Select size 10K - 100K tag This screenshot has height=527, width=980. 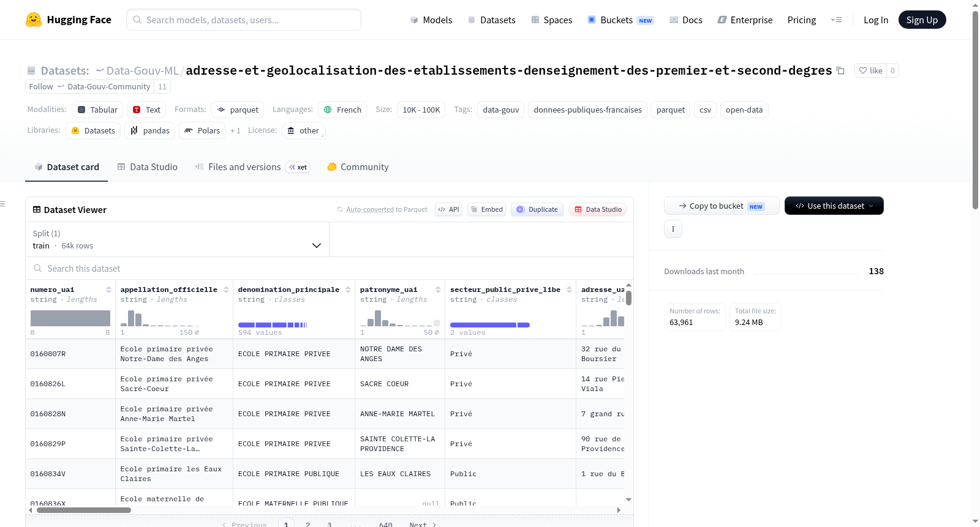coord(421,110)
